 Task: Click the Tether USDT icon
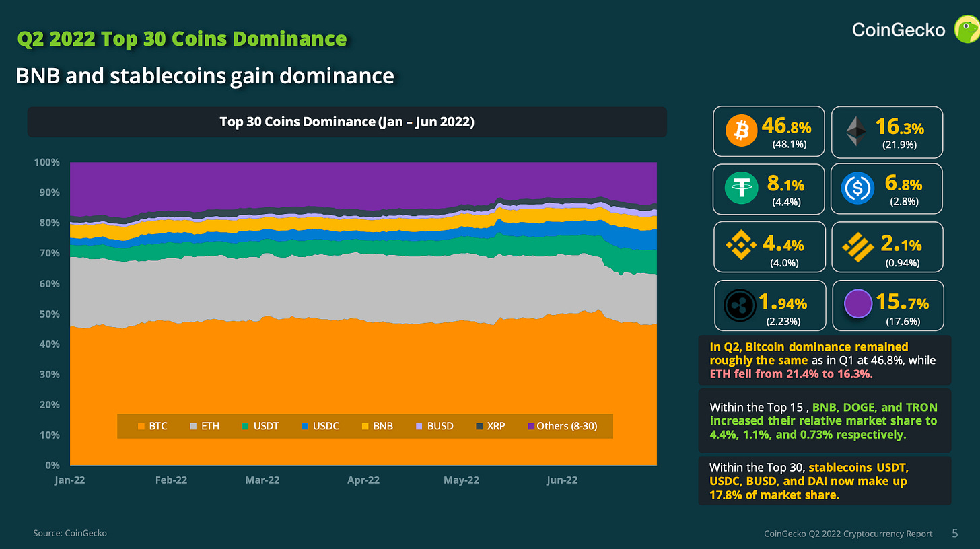click(x=740, y=188)
